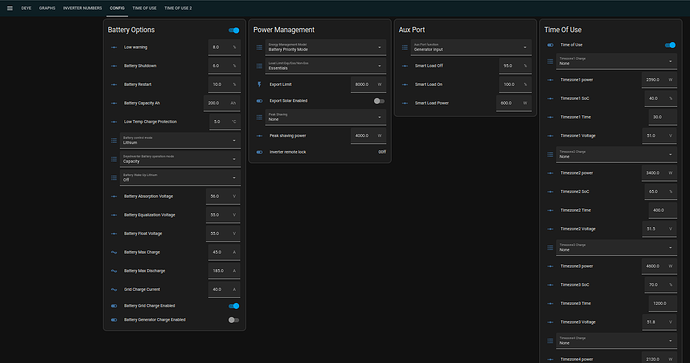Click the lightning icon beside Export Limit
The image size is (690, 363).
click(x=259, y=84)
